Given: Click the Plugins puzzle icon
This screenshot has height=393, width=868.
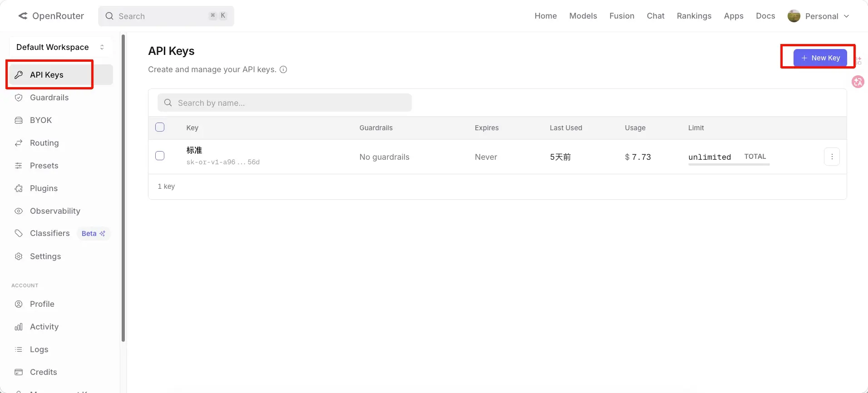Looking at the screenshot, I should (19, 188).
